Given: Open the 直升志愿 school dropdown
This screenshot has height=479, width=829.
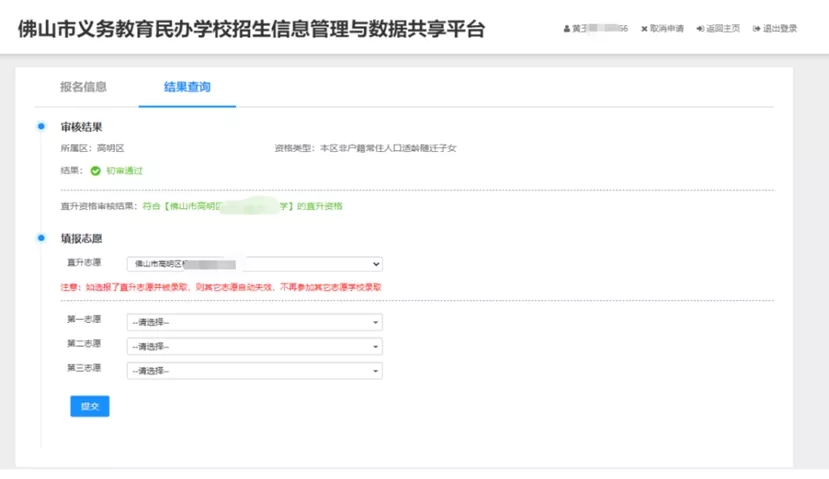Looking at the screenshot, I should pyautogui.click(x=254, y=264).
